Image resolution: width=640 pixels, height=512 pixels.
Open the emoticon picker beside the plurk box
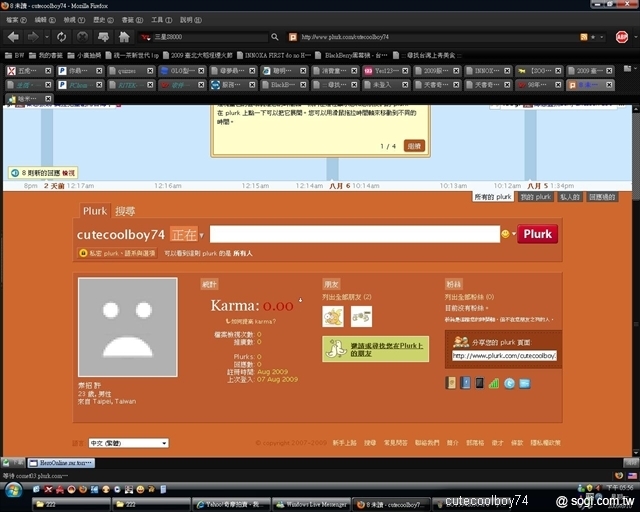[506, 234]
